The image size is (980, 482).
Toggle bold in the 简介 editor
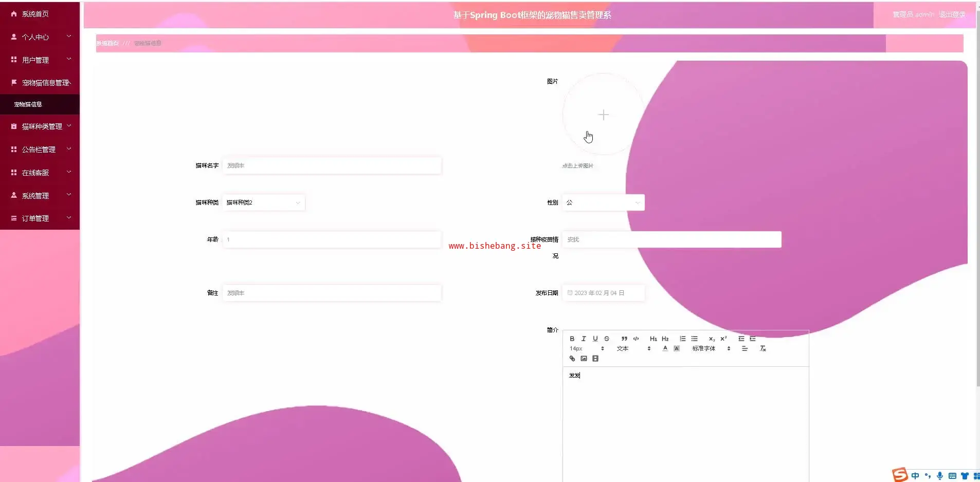[572, 339]
